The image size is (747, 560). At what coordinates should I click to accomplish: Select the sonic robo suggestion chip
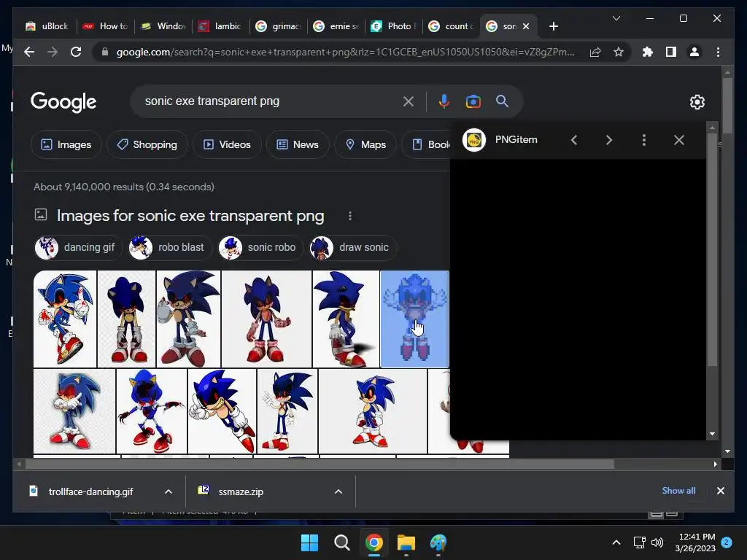[260, 248]
